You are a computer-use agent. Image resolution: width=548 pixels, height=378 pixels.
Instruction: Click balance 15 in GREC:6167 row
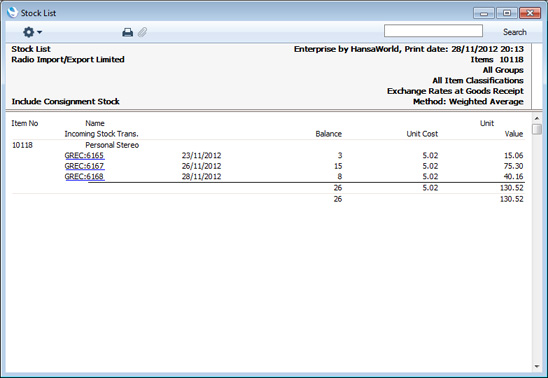click(x=338, y=166)
